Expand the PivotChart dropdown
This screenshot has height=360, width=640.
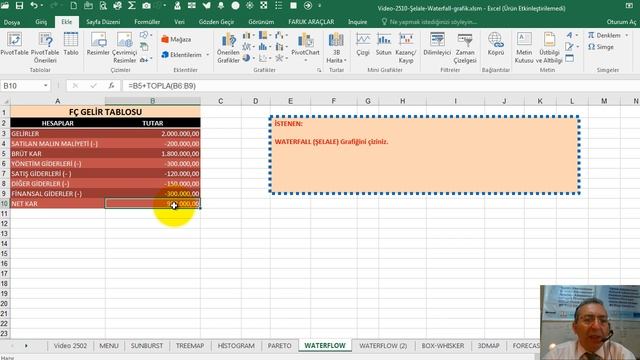click(x=305, y=60)
